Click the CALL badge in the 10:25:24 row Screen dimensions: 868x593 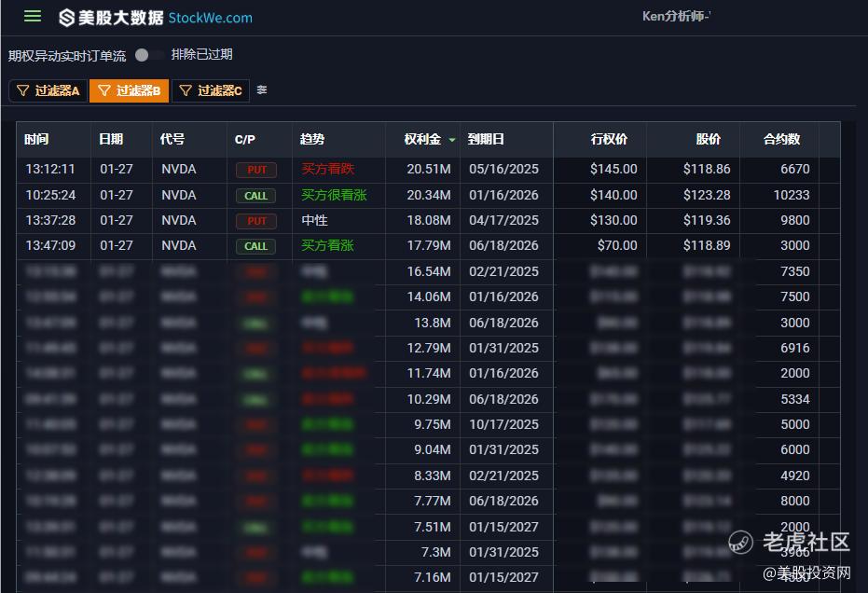pos(256,196)
